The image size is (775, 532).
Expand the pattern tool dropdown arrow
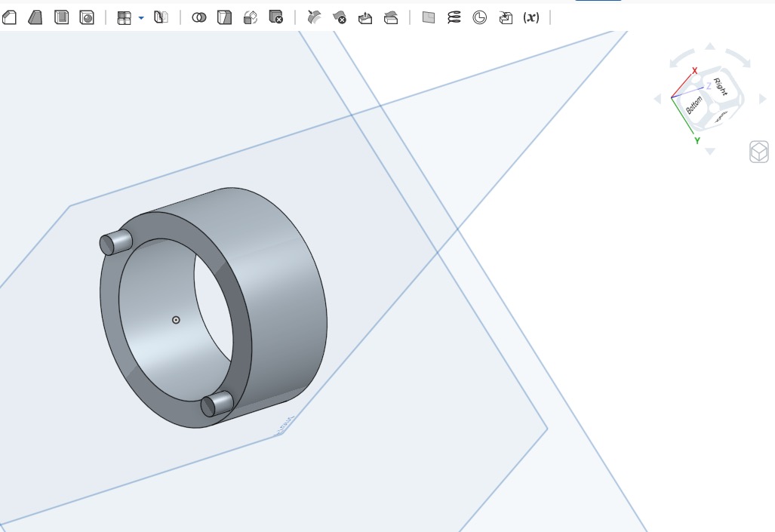(x=141, y=17)
